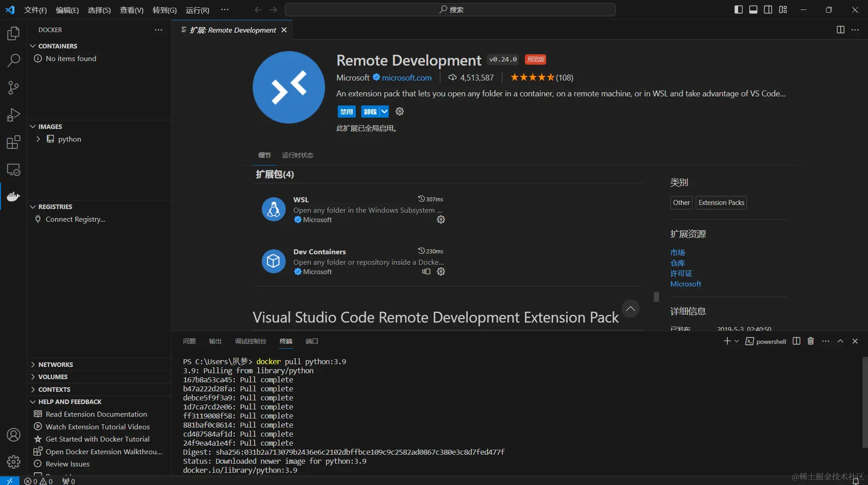The image size is (868, 485).
Task: Click Connect Registry...
Action: coord(75,219)
